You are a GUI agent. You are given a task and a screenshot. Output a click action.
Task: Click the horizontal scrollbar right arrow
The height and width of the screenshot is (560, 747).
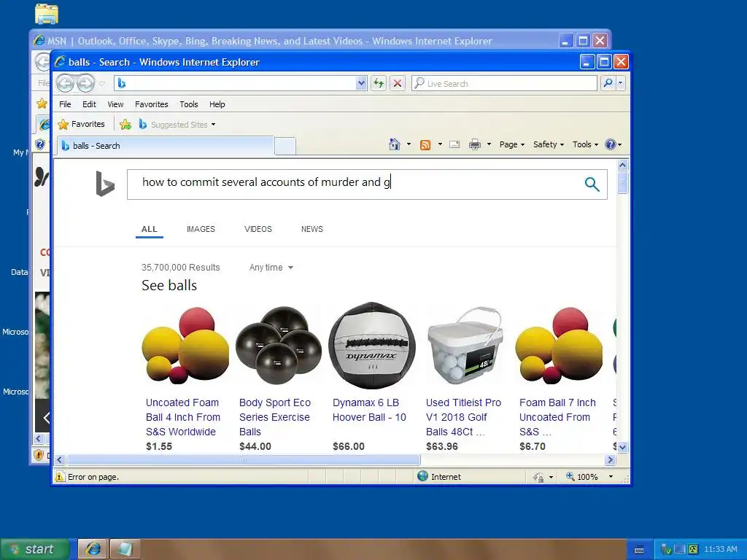[611, 459]
